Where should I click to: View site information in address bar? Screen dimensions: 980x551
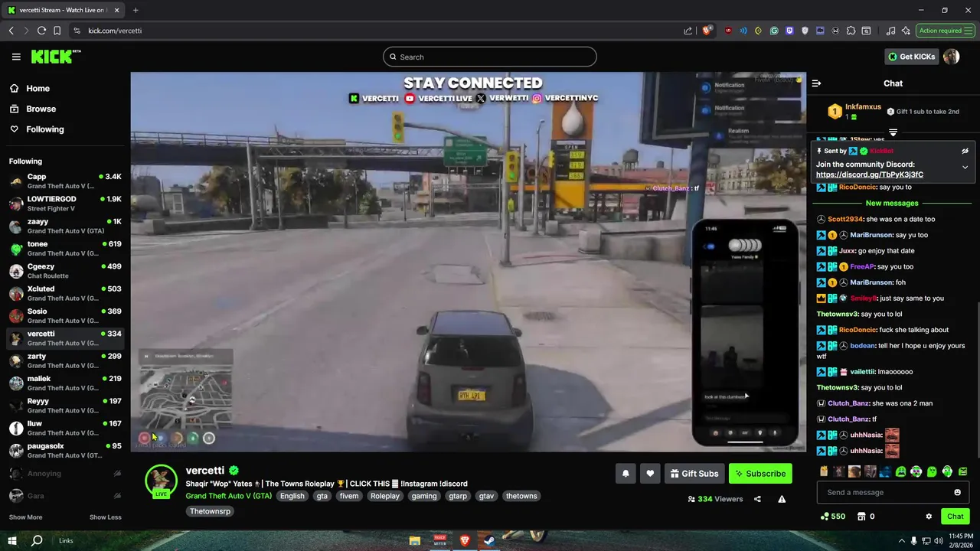pyautogui.click(x=77, y=31)
